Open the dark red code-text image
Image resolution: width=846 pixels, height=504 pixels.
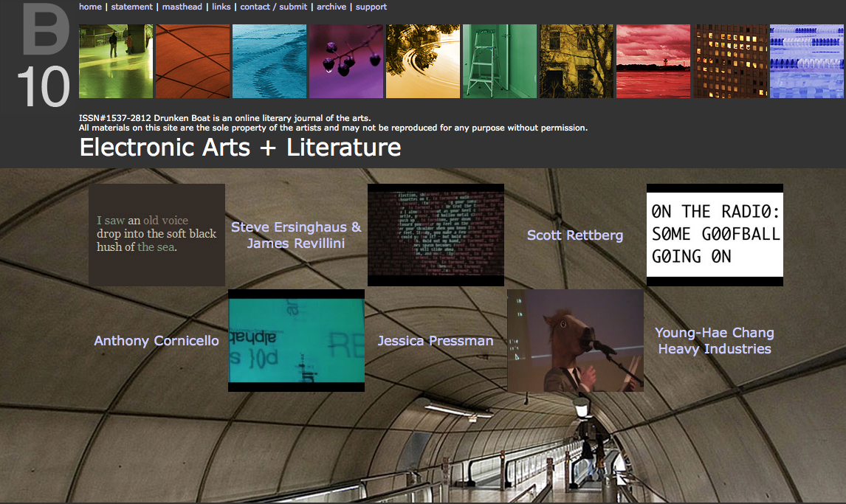pyautogui.click(x=436, y=235)
